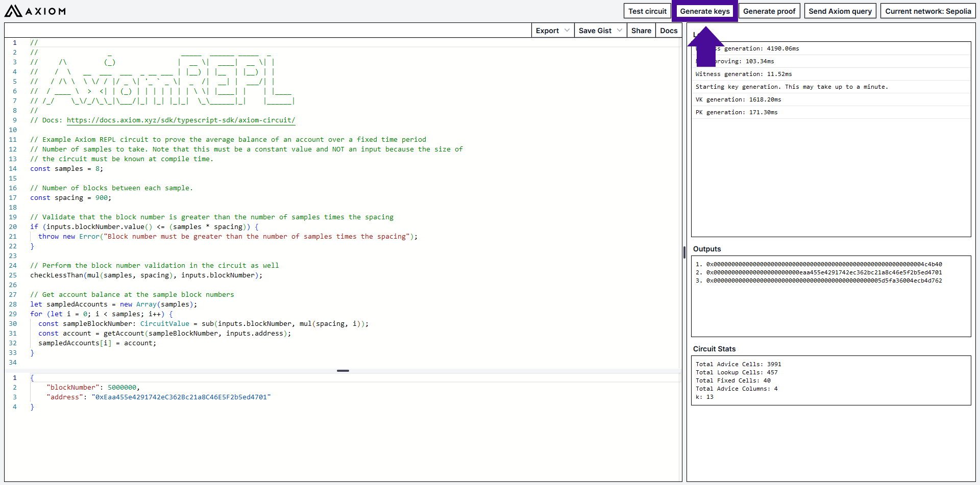This screenshot has width=980, height=485.
Task: Click the vertical divider handle beside Outputs
Action: click(684, 252)
